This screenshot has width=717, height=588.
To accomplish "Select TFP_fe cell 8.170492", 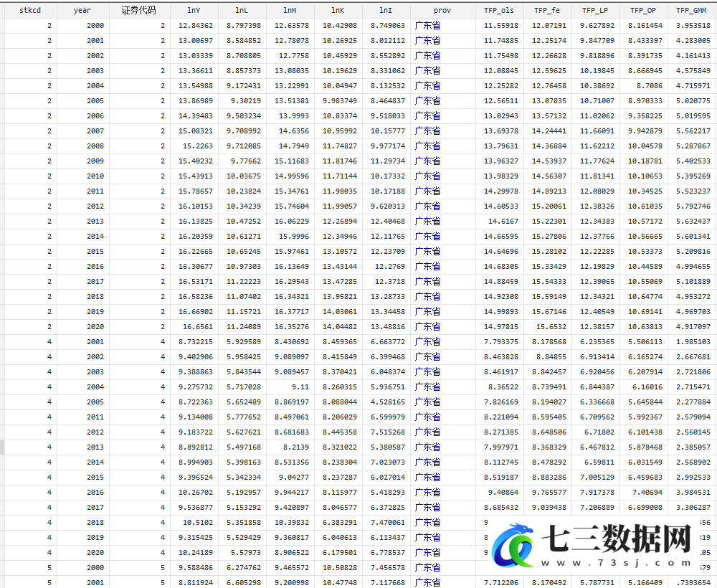I will point(547,582).
